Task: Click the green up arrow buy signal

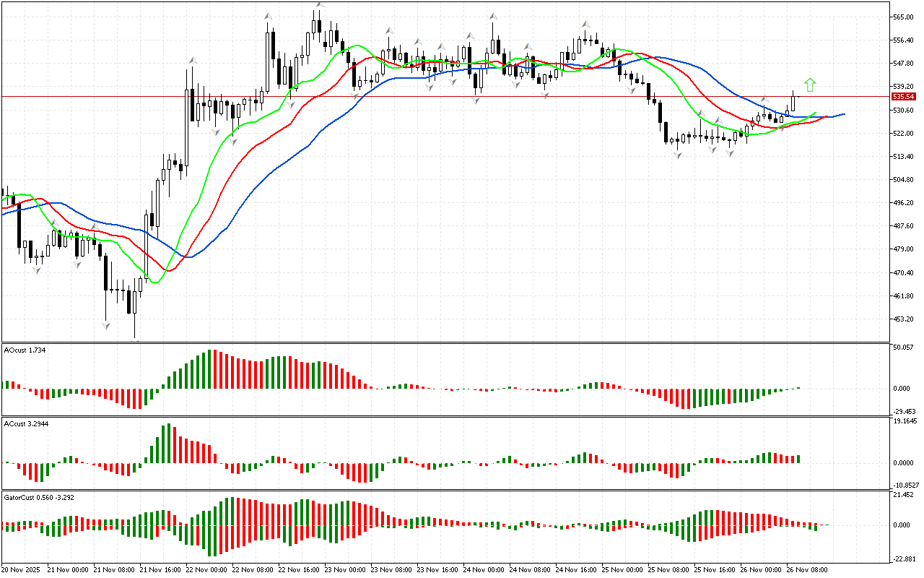Action: click(x=810, y=85)
